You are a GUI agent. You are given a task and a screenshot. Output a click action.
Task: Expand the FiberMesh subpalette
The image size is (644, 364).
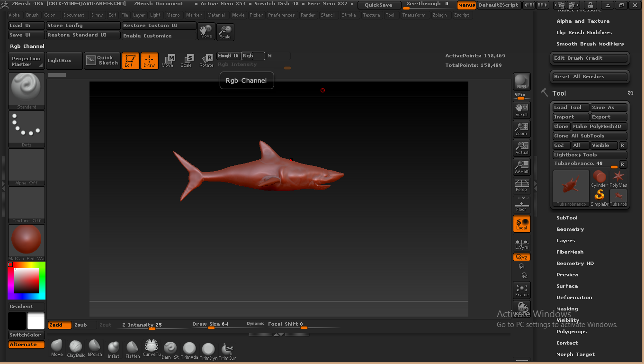[570, 252]
